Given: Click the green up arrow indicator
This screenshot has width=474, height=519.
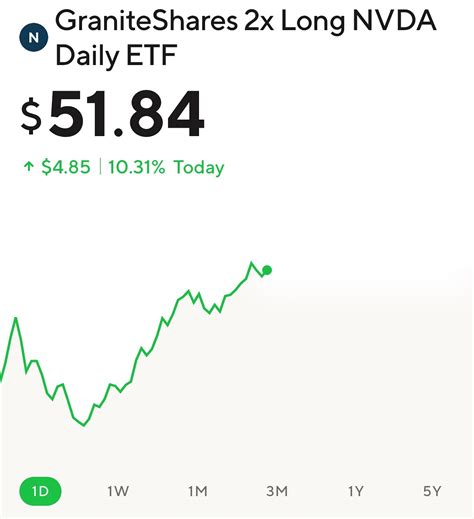Looking at the screenshot, I should [x=29, y=167].
